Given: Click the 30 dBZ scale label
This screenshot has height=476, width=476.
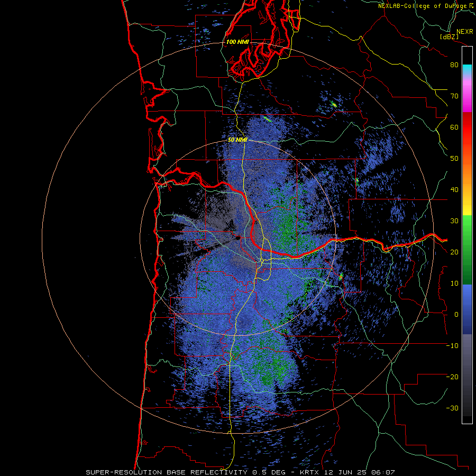Looking at the screenshot, I should (x=454, y=221).
